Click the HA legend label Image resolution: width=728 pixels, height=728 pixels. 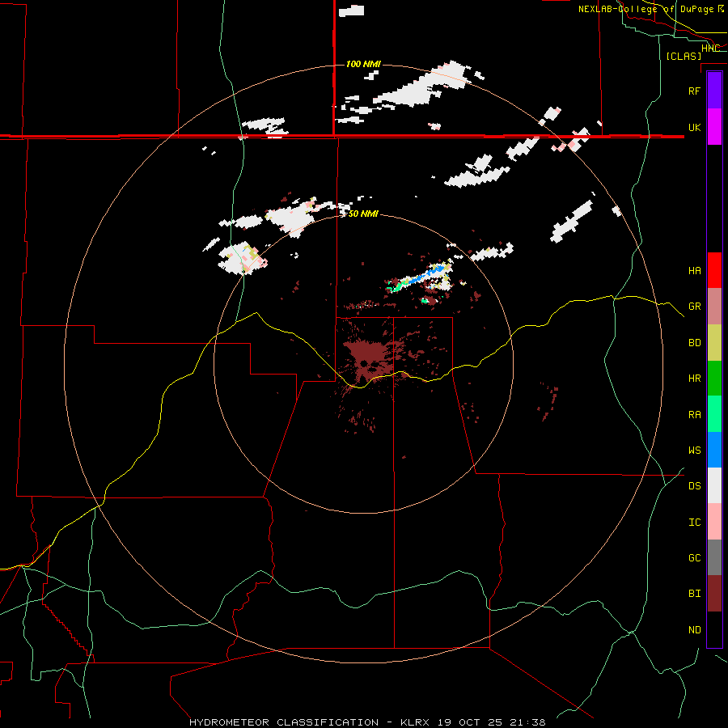coord(694,271)
